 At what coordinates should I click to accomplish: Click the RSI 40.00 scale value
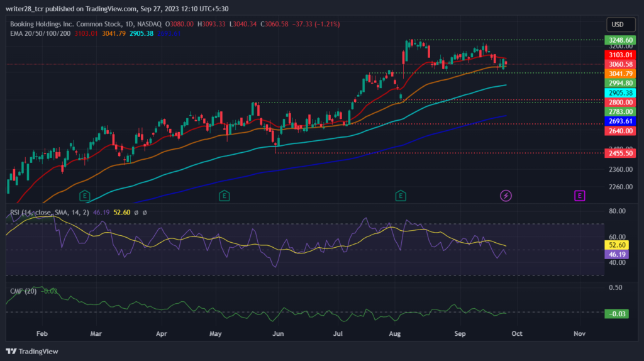pyautogui.click(x=617, y=262)
